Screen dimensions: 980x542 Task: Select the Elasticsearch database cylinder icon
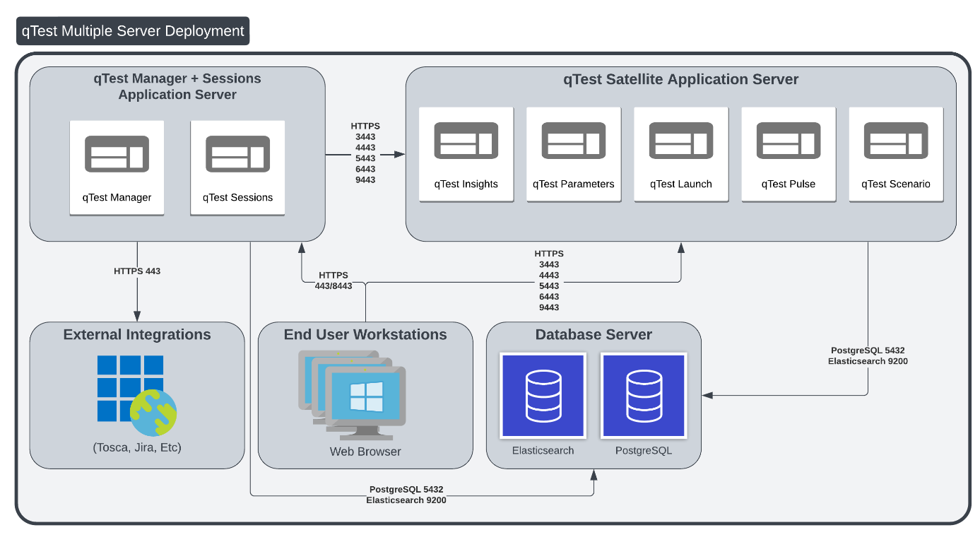(x=543, y=396)
